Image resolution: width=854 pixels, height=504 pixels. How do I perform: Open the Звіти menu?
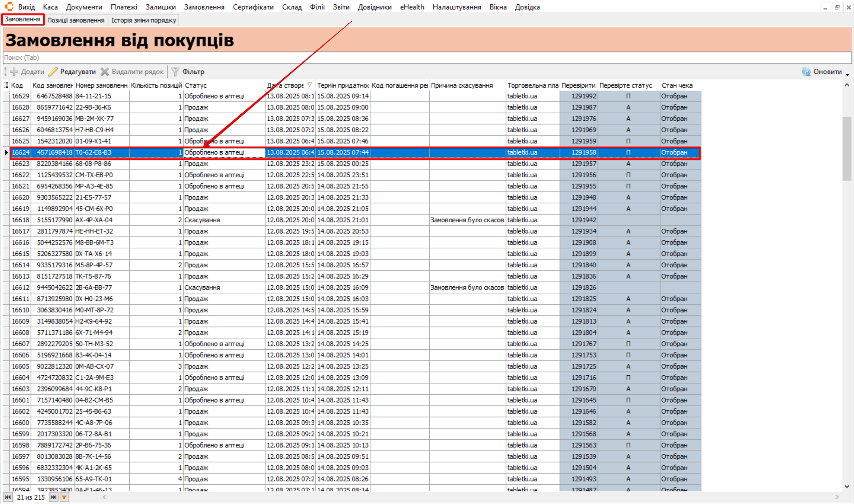coord(341,7)
